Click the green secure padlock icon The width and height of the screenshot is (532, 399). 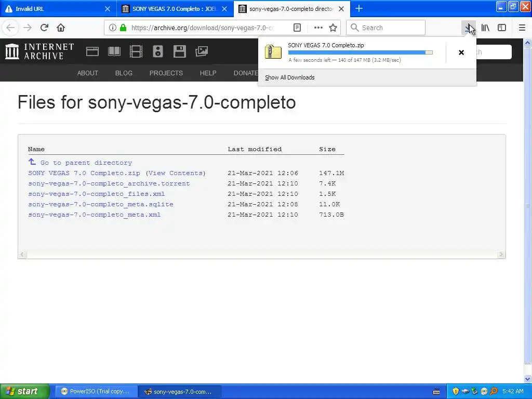(123, 28)
